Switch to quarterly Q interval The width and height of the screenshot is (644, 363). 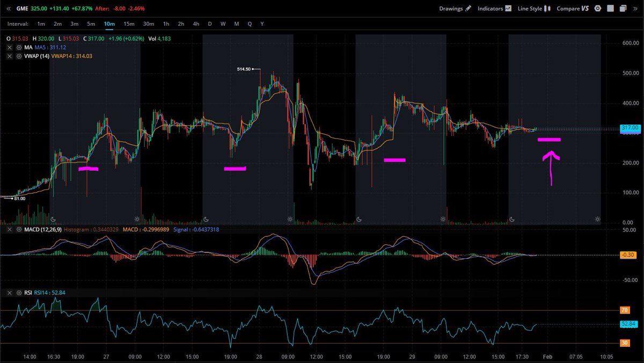pos(250,24)
